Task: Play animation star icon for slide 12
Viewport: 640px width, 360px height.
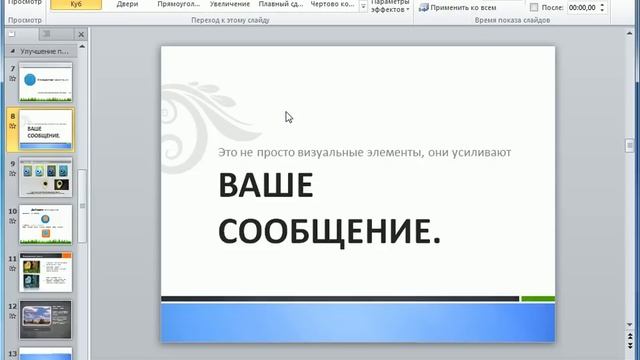Action: coord(13,316)
